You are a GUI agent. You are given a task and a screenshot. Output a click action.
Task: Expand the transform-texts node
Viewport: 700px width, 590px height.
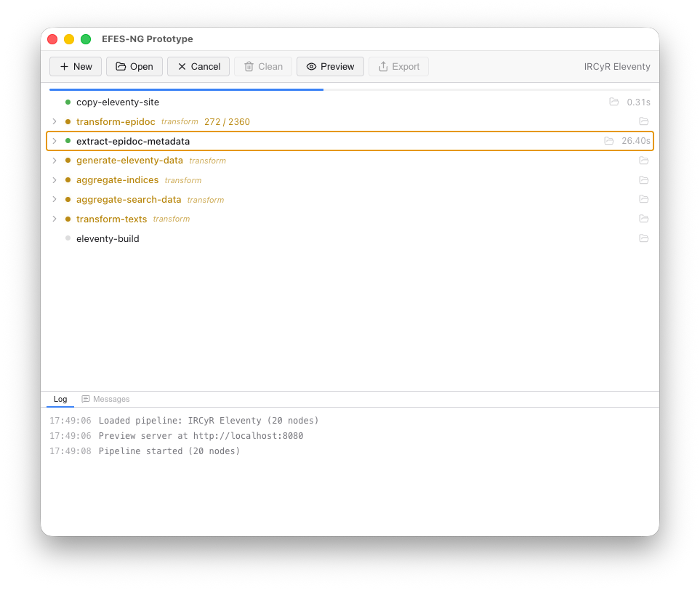click(x=55, y=219)
